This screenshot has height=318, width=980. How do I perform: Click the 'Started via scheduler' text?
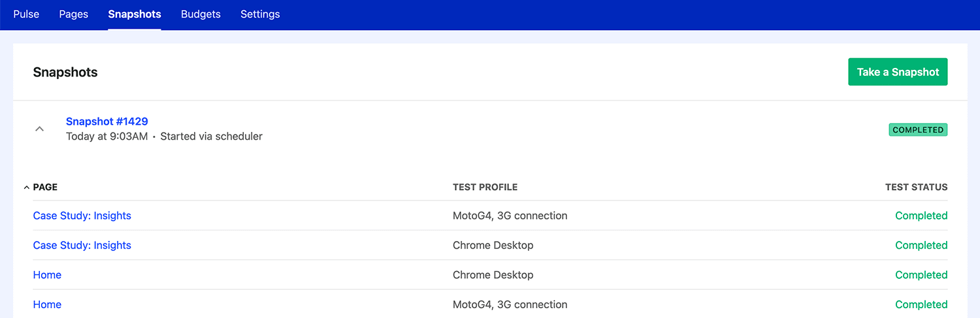(211, 136)
